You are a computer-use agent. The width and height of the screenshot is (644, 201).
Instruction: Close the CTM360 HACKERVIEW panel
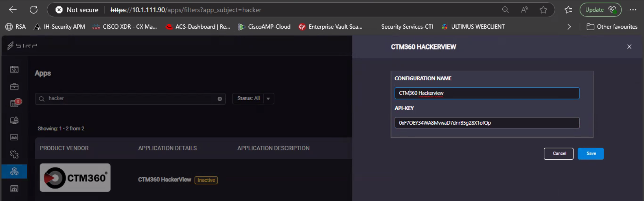[x=629, y=47]
